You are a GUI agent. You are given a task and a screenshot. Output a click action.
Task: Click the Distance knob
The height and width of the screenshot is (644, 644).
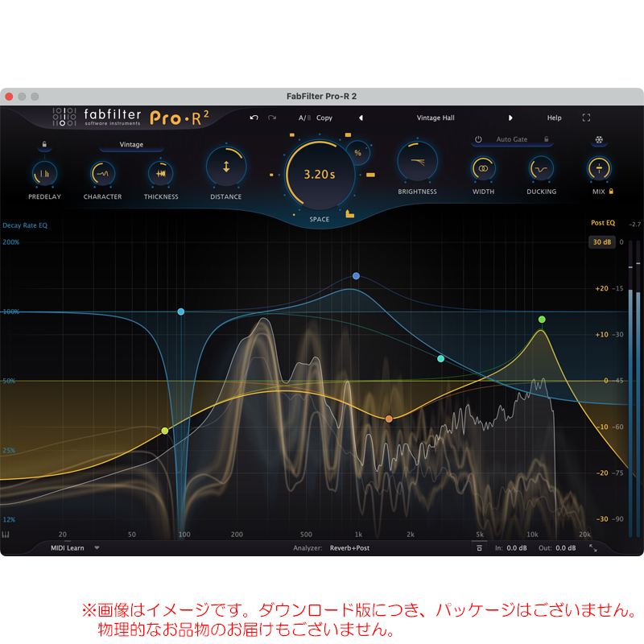click(x=226, y=167)
